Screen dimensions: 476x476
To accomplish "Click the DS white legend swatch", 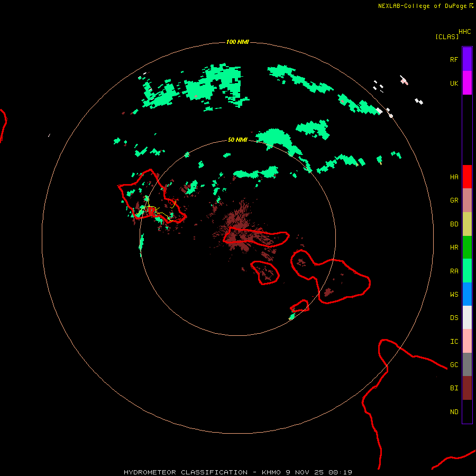I will pyautogui.click(x=467, y=317).
